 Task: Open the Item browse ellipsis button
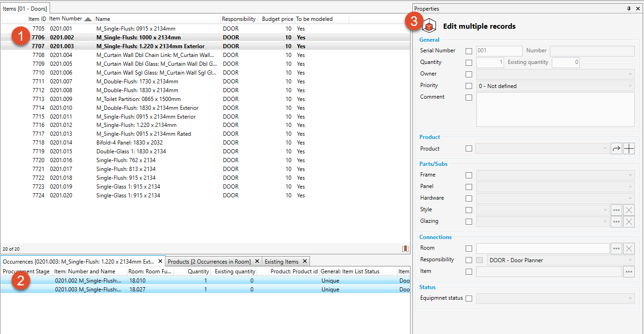pos(629,272)
